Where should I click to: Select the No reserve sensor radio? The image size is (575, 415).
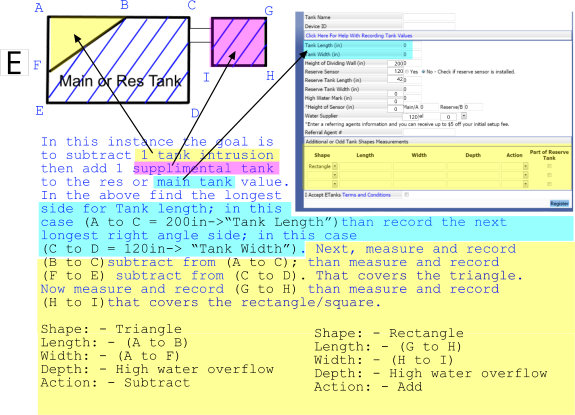[x=423, y=72]
